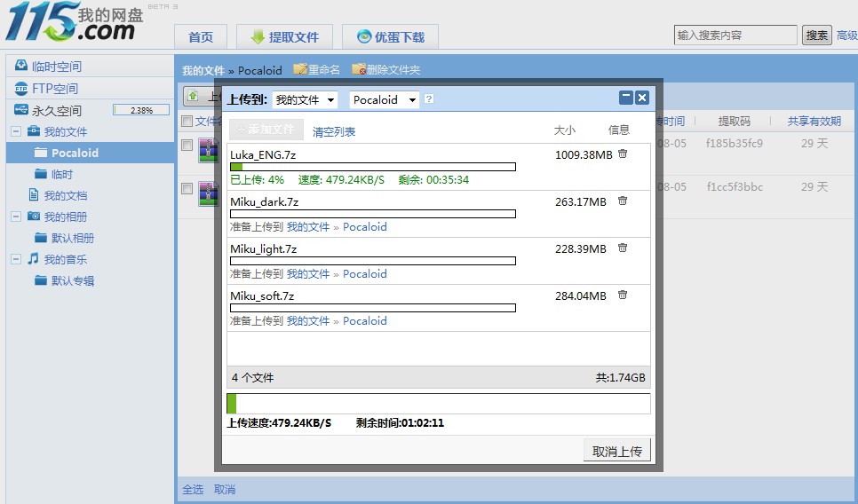
Task: Open the help question mark icon
Action: [429, 99]
